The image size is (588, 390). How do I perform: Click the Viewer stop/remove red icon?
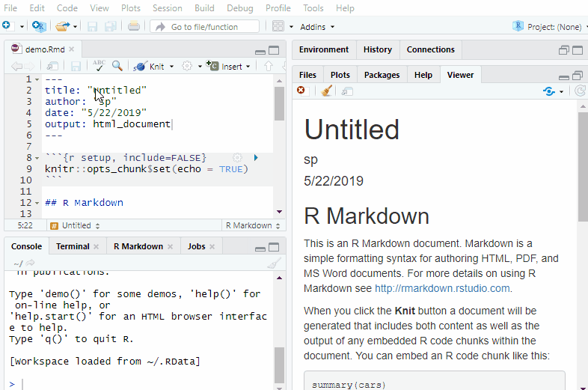(x=301, y=90)
